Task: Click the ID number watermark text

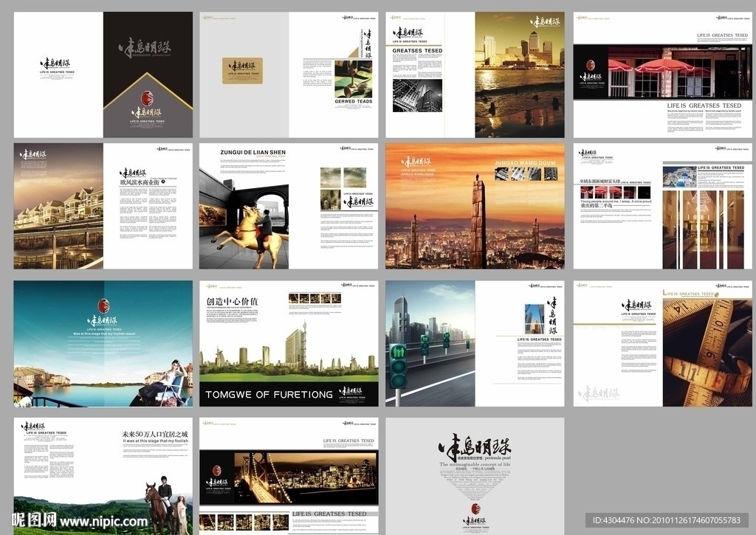Action: (670, 521)
